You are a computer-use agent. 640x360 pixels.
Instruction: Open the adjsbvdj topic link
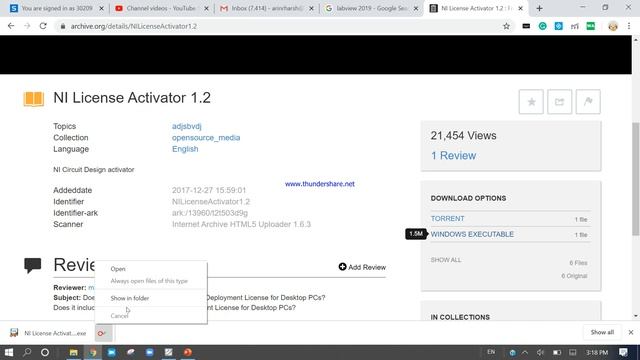pos(187,126)
